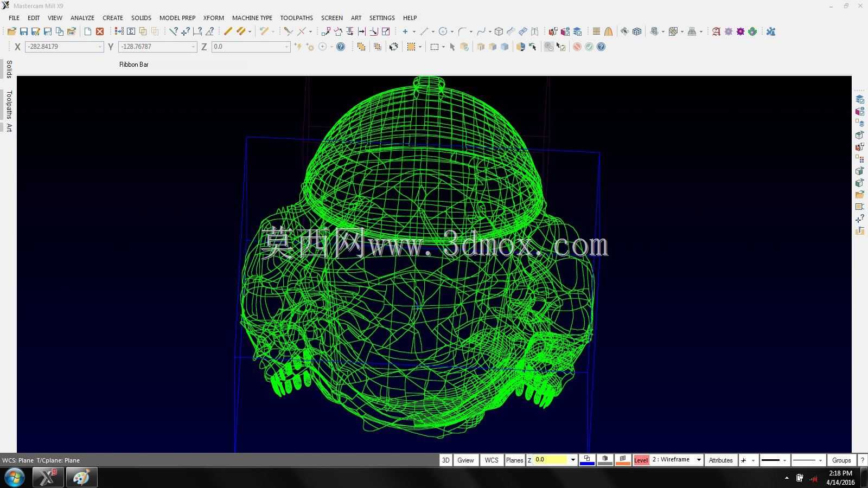
Task: Click the trim/break scissors icon
Action: [x=289, y=31]
